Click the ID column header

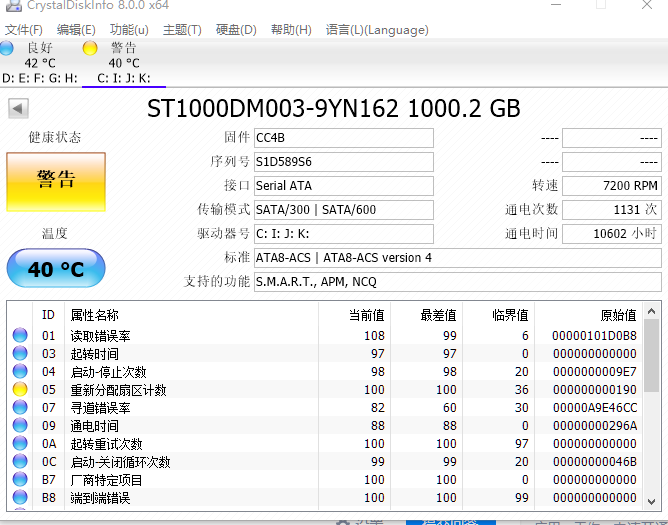[48, 315]
